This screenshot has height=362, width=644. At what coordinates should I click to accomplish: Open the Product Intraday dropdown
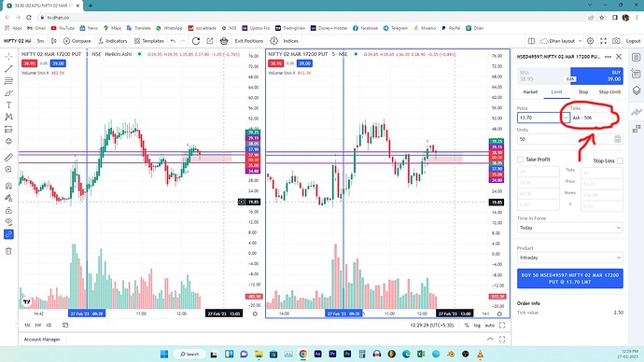[x=570, y=258]
